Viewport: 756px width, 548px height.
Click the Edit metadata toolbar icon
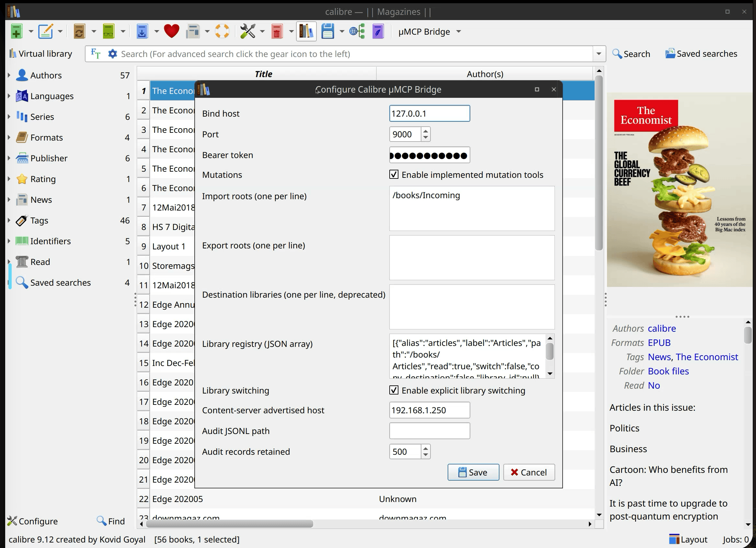[x=45, y=32]
